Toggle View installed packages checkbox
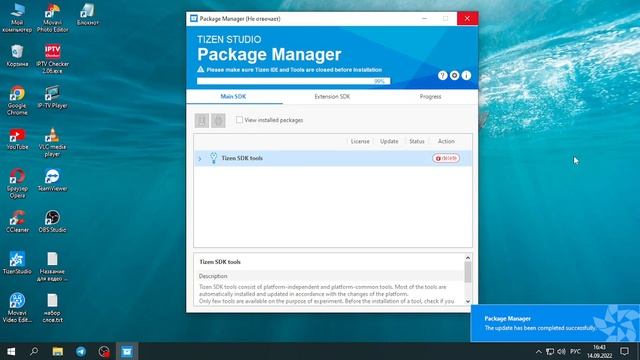640x360 pixels. (239, 120)
